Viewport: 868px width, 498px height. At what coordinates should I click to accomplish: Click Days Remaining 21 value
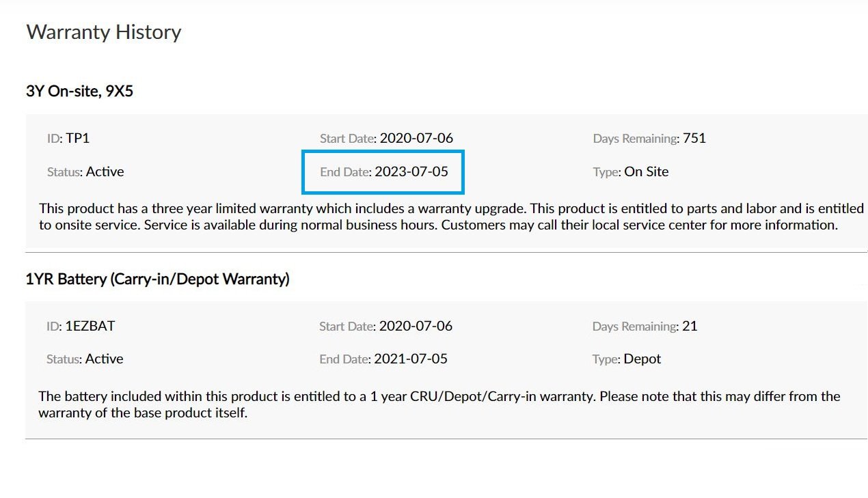click(x=690, y=326)
